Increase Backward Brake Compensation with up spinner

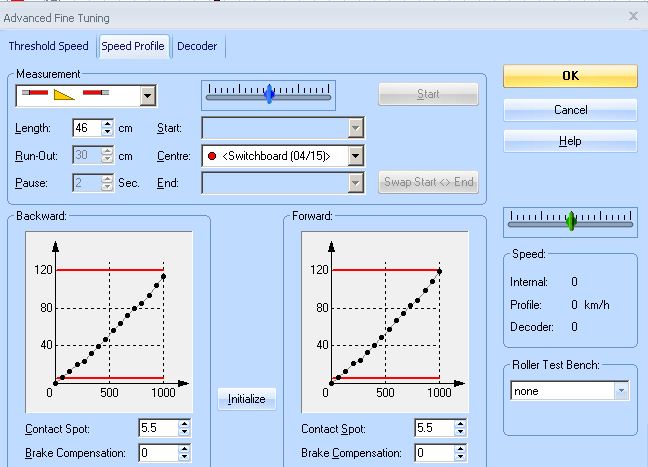(x=184, y=448)
